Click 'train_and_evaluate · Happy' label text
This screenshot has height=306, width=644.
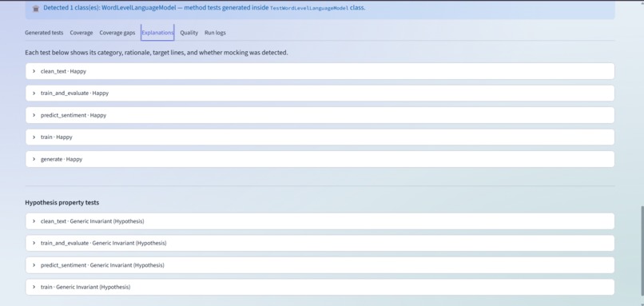tap(74, 93)
